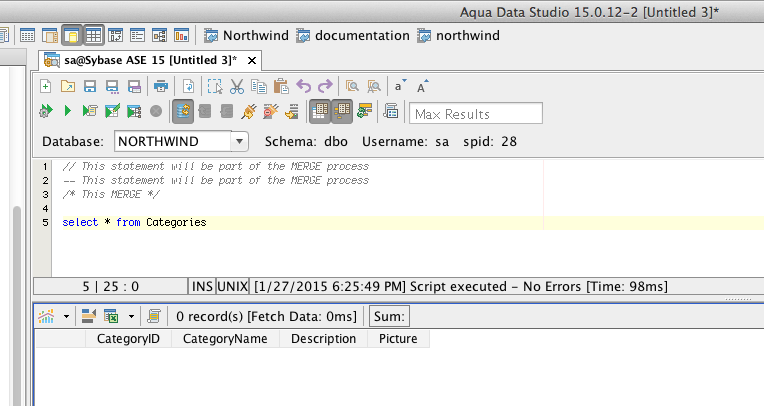The width and height of the screenshot is (764, 406).
Task: Click the scroll script icon in results toolbar
Action: (154, 316)
